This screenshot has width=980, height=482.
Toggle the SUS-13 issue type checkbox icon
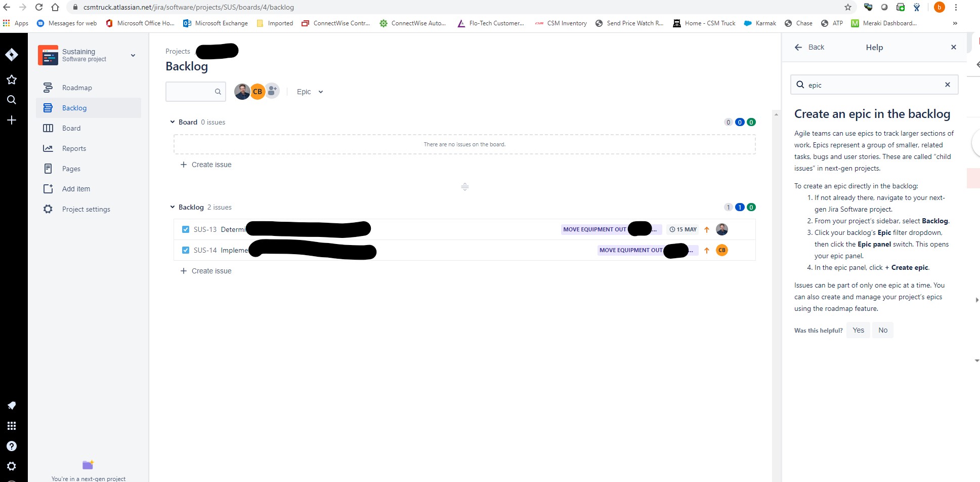click(x=186, y=229)
